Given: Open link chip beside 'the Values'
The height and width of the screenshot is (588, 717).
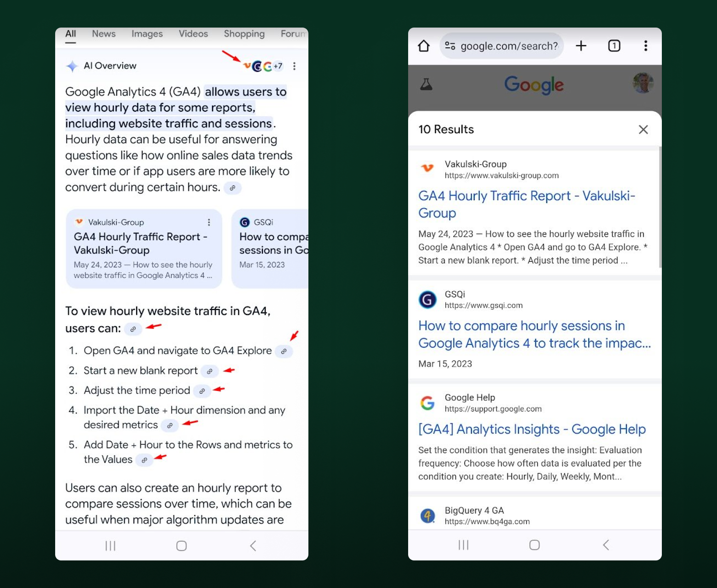Looking at the screenshot, I should pos(144,460).
